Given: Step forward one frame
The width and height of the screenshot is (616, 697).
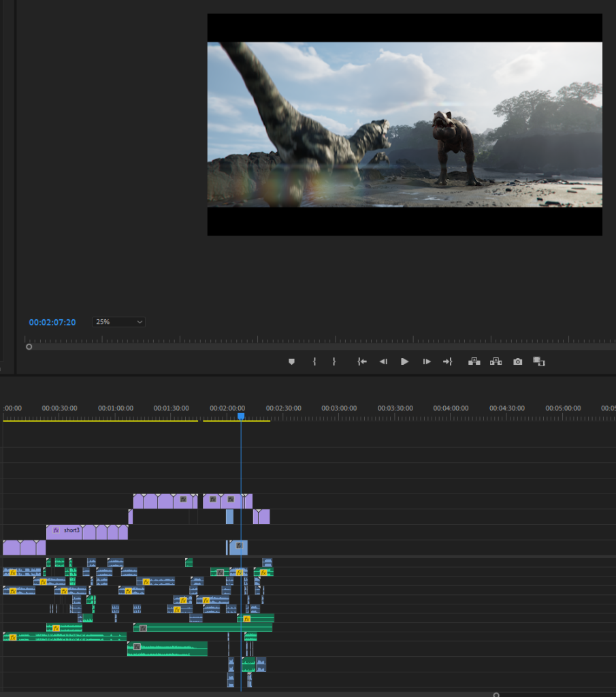Looking at the screenshot, I should 427,361.
